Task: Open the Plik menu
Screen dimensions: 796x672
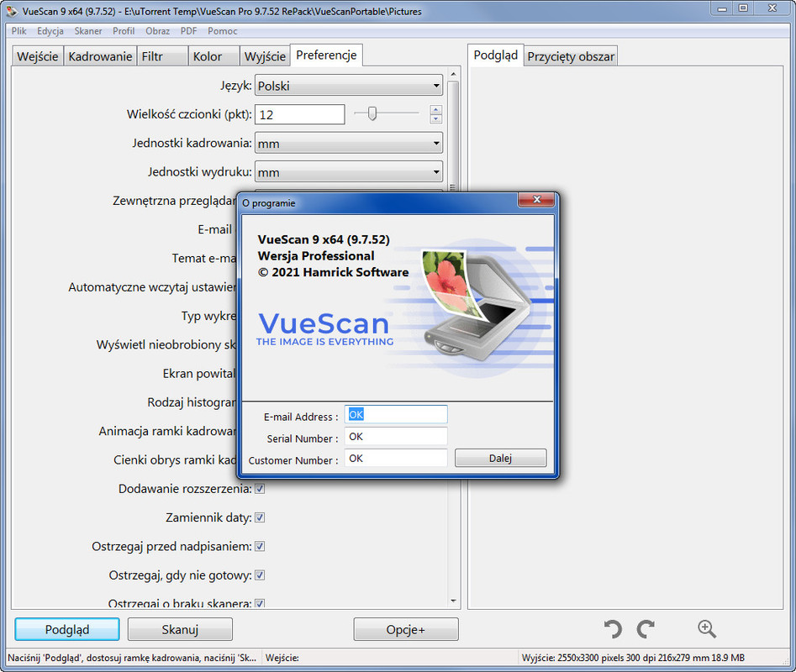Action: 18,31
